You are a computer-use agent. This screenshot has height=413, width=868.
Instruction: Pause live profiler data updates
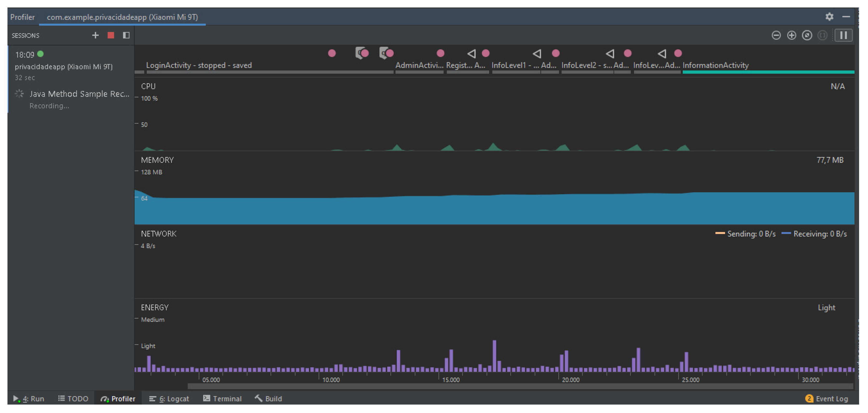point(843,35)
